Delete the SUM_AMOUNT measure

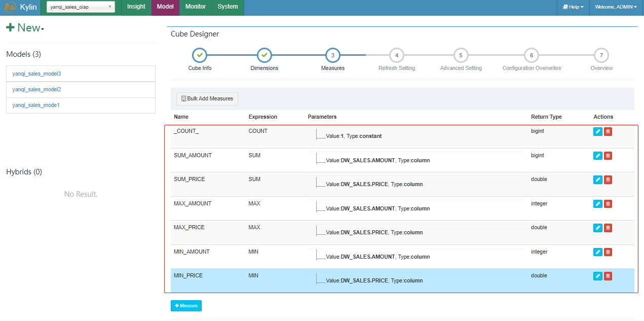tap(608, 156)
